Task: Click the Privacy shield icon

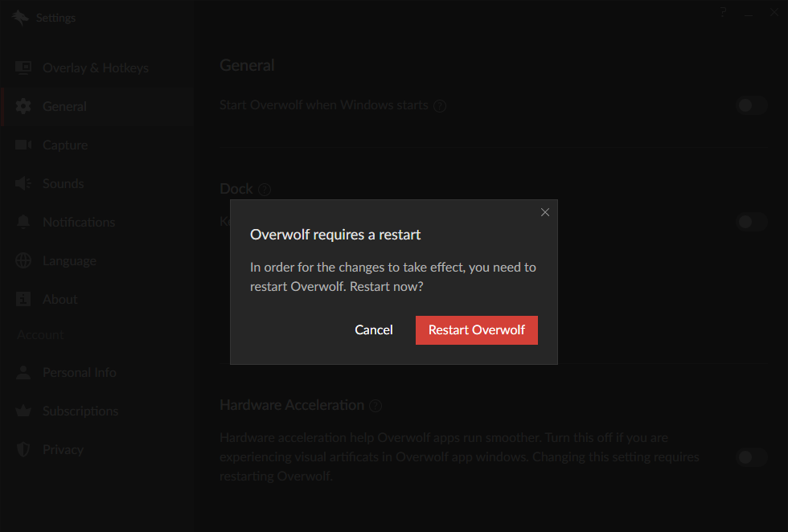Action: 23,449
